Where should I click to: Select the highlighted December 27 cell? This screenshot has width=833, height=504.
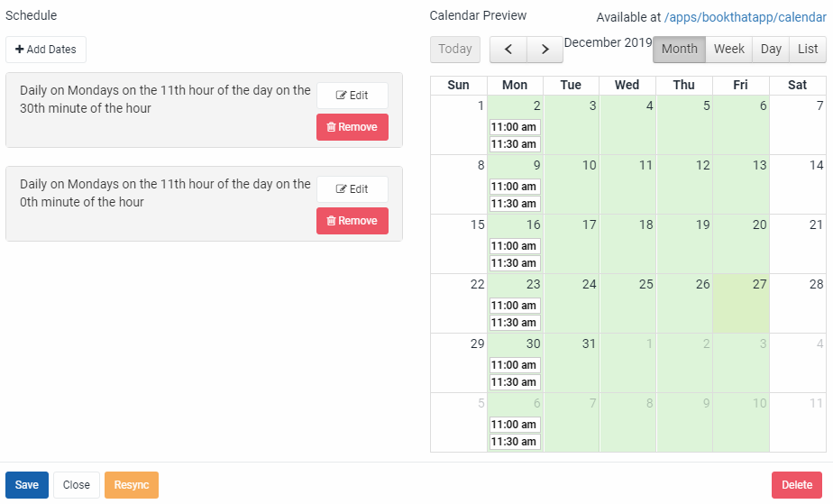pos(741,304)
